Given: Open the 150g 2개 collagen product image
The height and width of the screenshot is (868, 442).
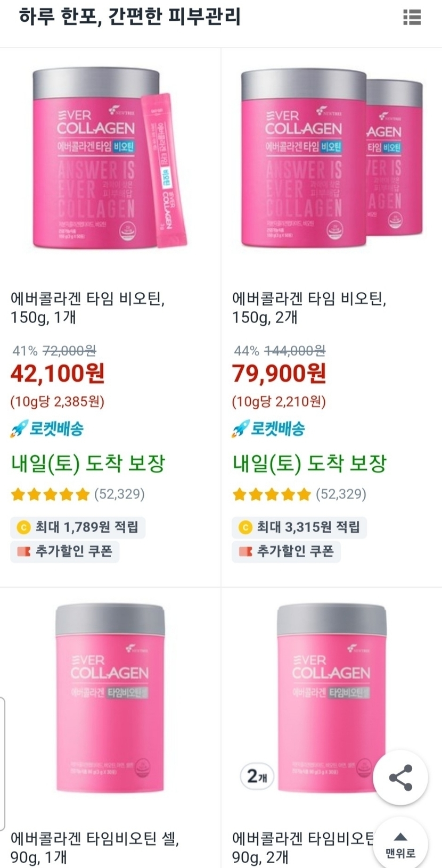Looking at the screenshot, I should point(331,158).
